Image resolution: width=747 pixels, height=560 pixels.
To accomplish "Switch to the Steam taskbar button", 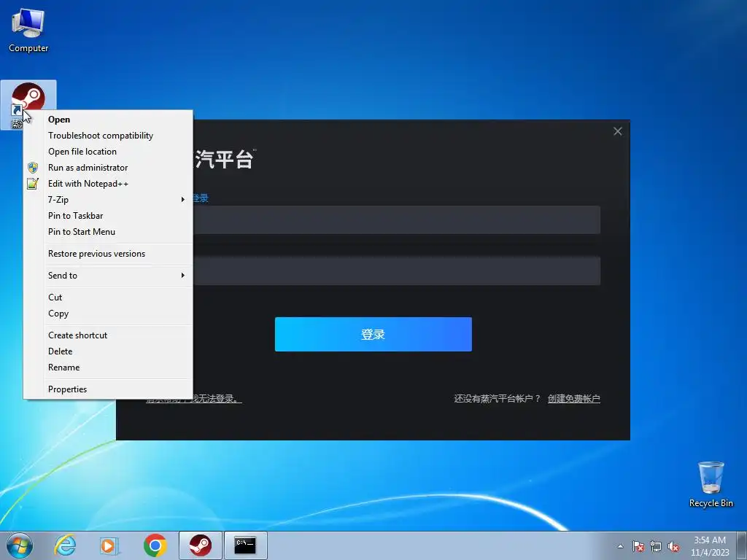I will click(200, 545).
